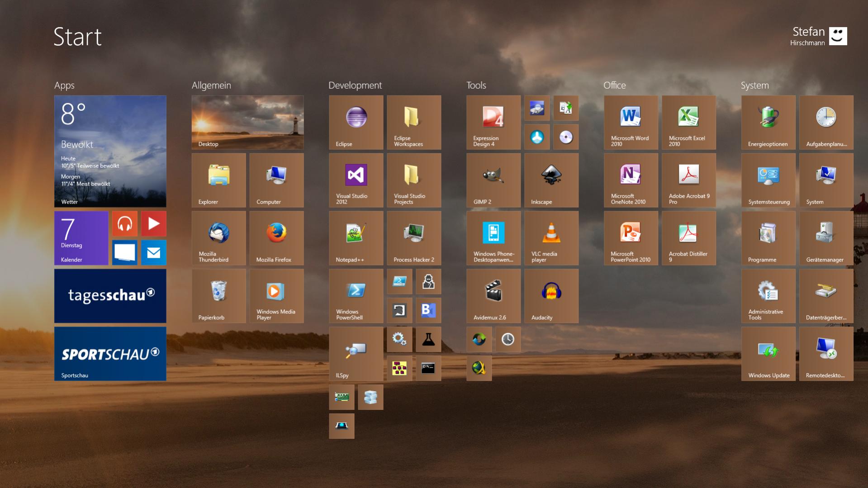Open the Desktop tile
Screen dimensions: 868x488
(x=248, y=122)
